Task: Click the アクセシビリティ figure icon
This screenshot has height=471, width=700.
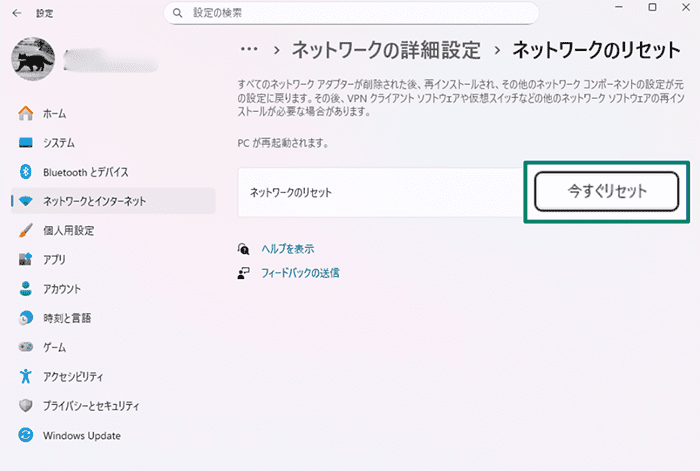Action: click(26, 376)
